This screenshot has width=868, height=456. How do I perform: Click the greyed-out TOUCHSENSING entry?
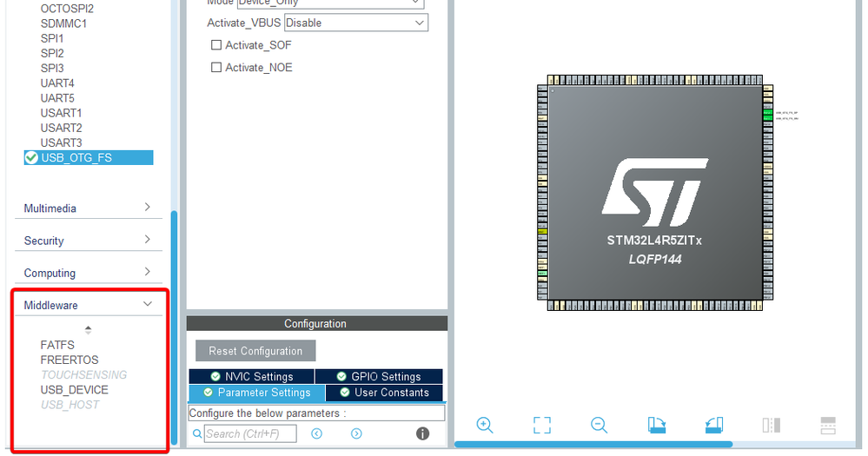pyautogui.click(x=83, y=375)
